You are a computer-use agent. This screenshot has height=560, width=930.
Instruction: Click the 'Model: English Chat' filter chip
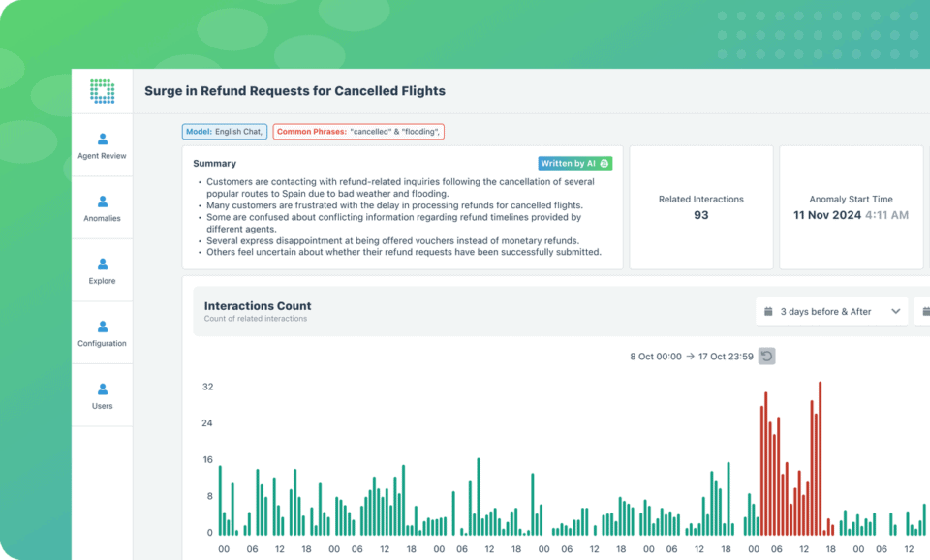click(224, 131)
